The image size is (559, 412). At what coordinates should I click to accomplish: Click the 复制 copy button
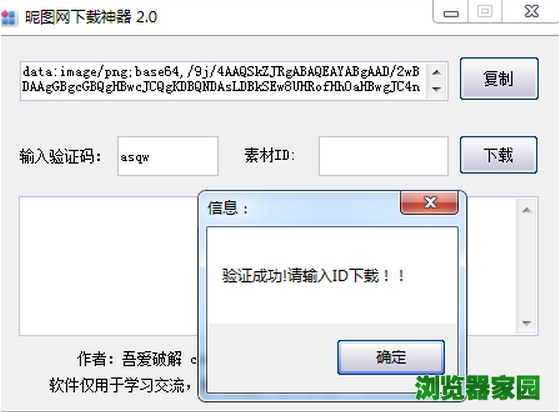499,78
